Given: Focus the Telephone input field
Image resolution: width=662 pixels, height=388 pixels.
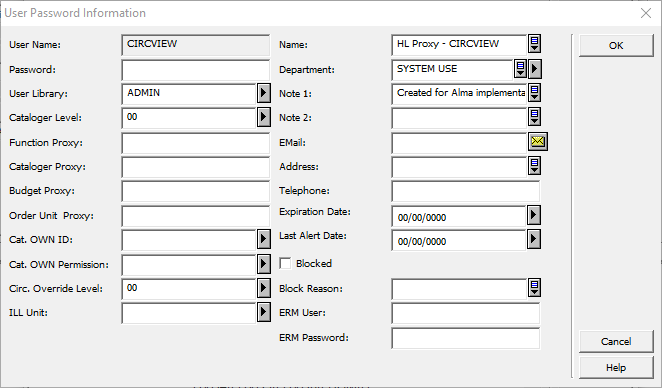Looking at the screenshot, I should pyautogui.click(x=466, y=191).
